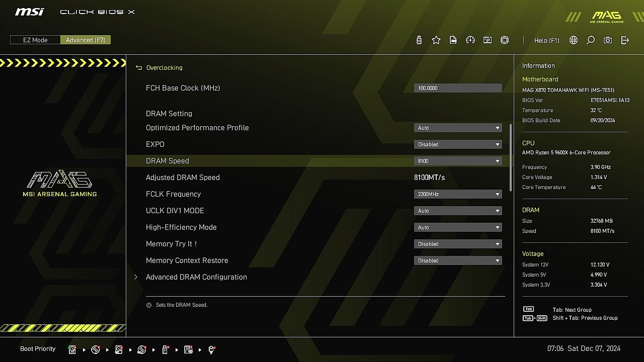
Task: Click the date and time display
Action: (x=584, y=348)
